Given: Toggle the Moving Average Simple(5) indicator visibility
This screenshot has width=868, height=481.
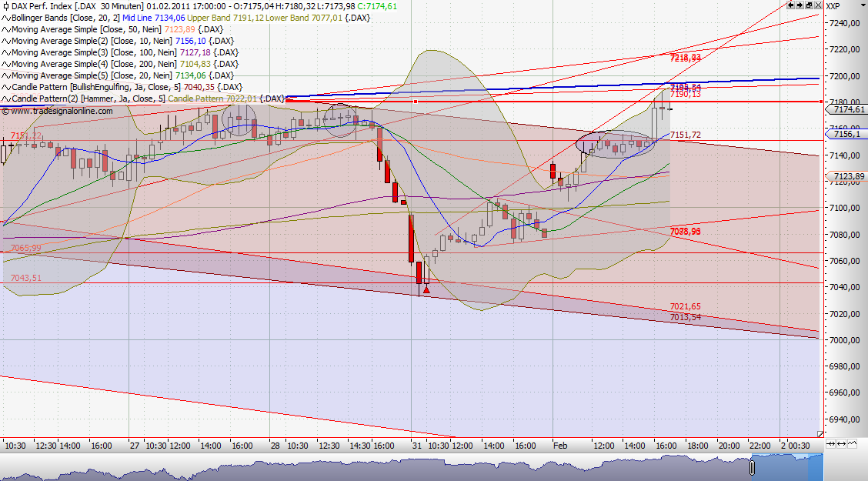Looking at the screenshot, I should pos(5,75).
